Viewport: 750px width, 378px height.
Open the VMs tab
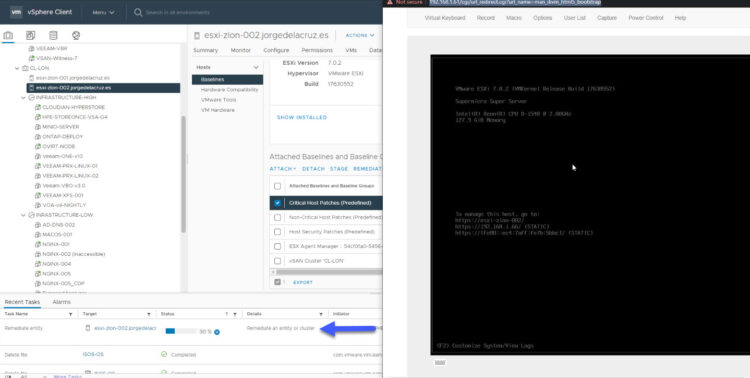(351, 50)
